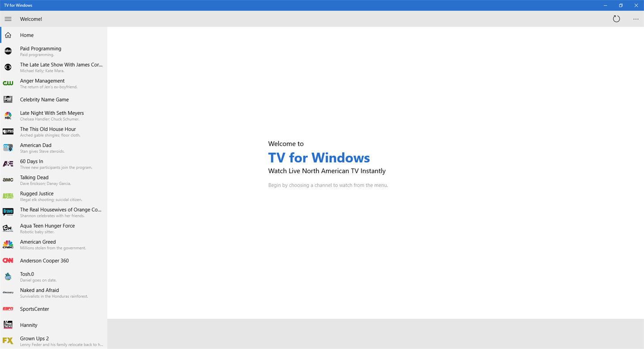Open Hannity on Fox News

point(54,325)
